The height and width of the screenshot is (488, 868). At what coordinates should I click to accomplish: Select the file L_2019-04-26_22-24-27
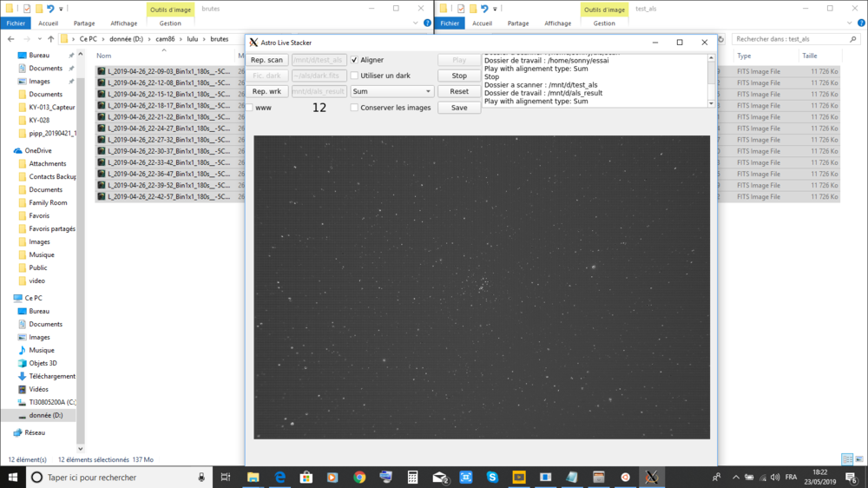(x=169, y=128)
